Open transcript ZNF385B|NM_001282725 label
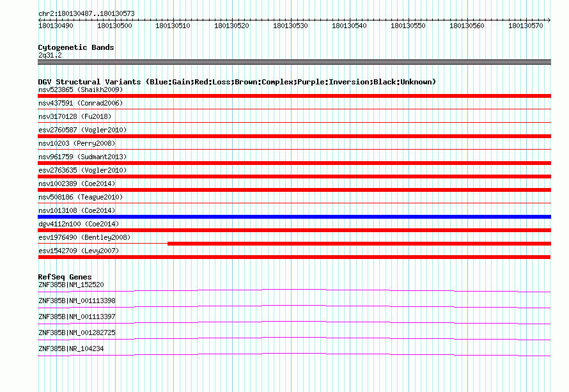 pyautogui.click(x=77, y=333)
